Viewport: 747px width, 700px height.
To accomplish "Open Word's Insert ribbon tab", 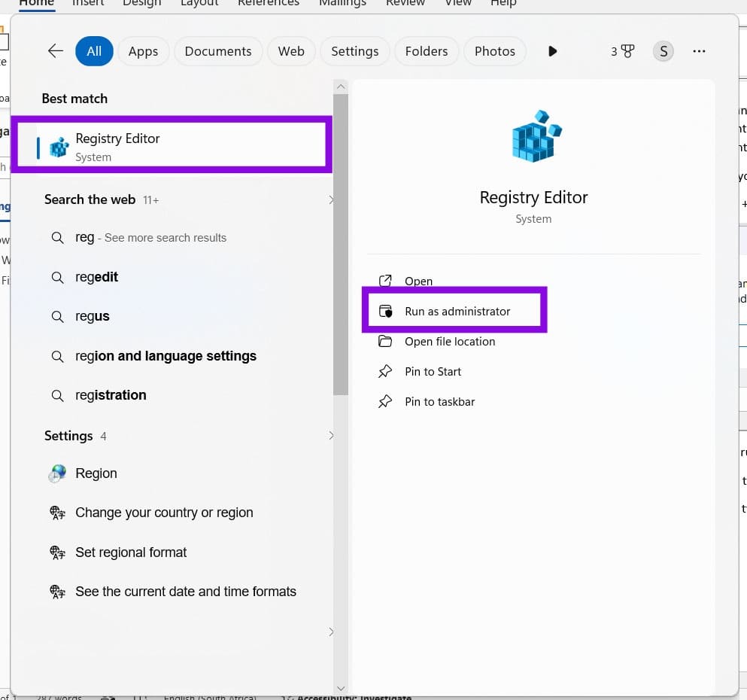I will [88, 3].
